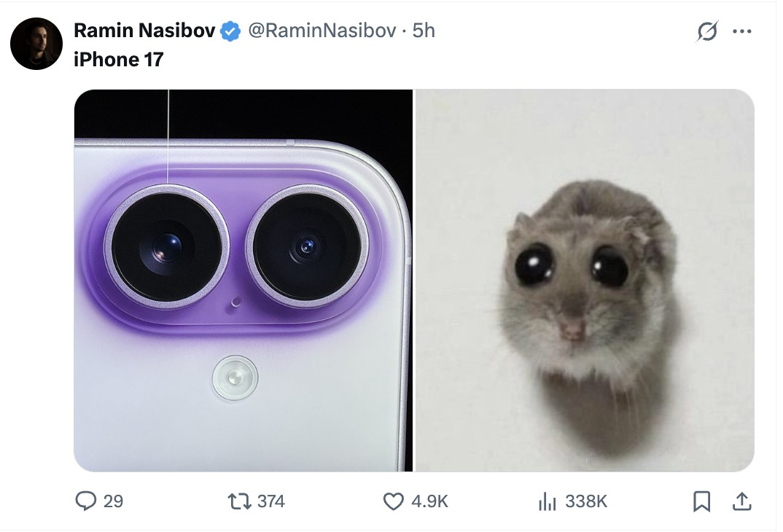
Task: Open the hamster photo
Action: 585,281
